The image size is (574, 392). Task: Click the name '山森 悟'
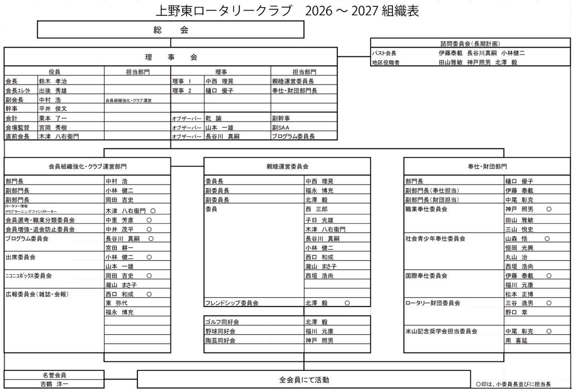click(516, 239)
